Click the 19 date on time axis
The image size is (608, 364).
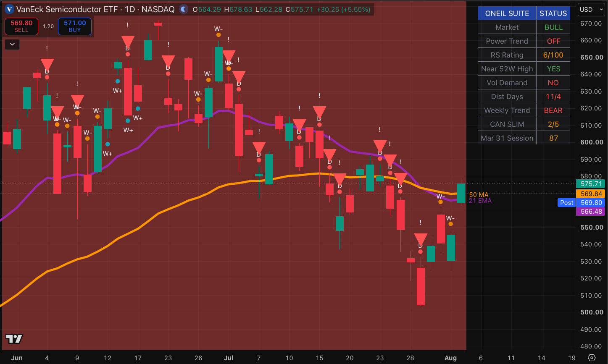[571, 358]
